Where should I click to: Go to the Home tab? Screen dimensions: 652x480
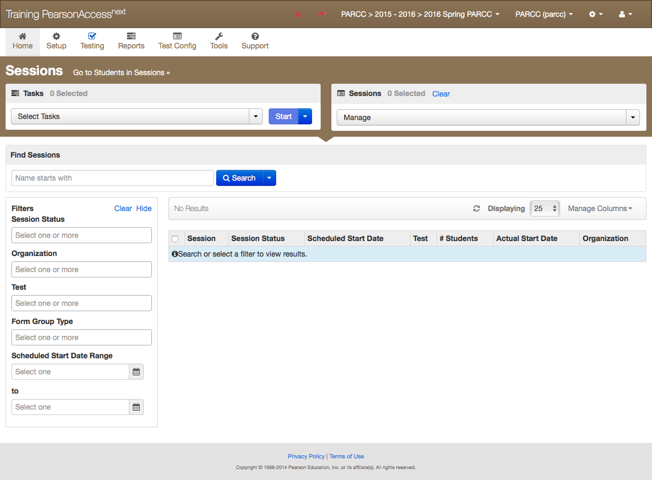point(22,41)
